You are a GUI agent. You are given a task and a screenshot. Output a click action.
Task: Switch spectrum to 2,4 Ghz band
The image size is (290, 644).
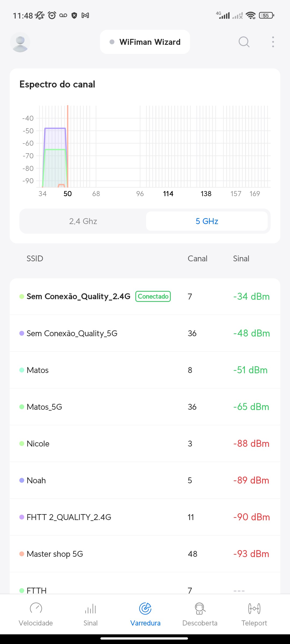click(83, 221)
